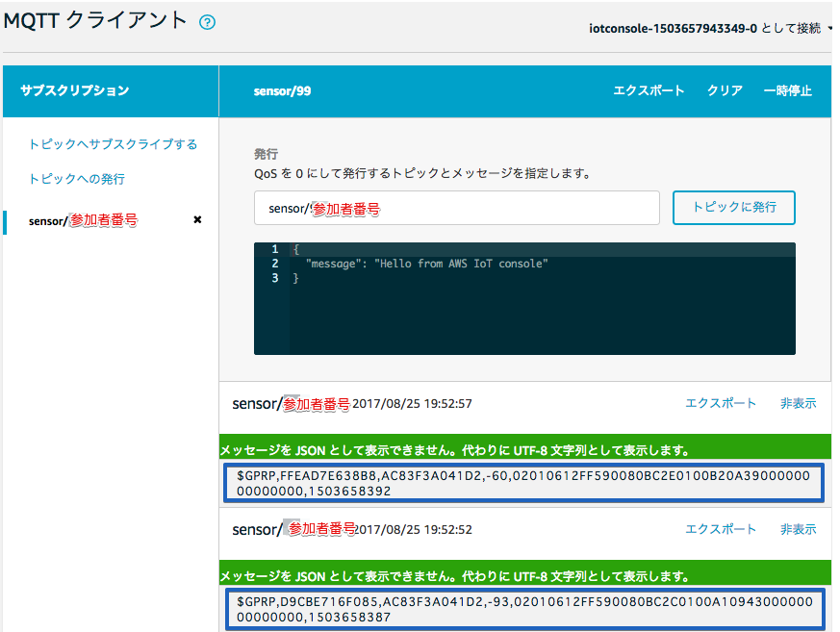
Task: Remove the sensor subscription with the X icon
Action: tap(197, 219)
